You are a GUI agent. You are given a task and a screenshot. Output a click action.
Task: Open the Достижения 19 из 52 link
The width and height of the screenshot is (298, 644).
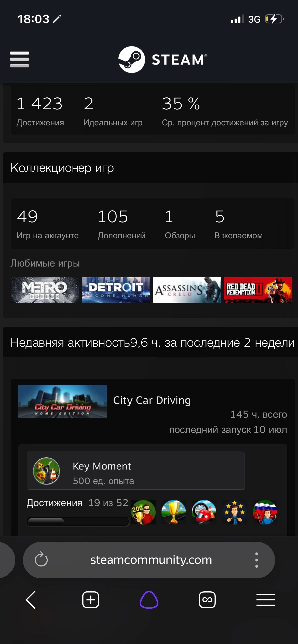click(77, 503)
